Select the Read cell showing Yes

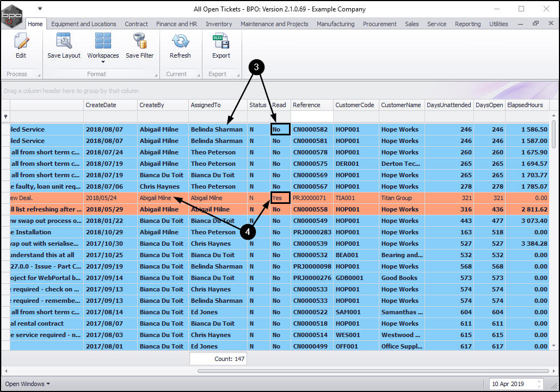coord(280,198)
